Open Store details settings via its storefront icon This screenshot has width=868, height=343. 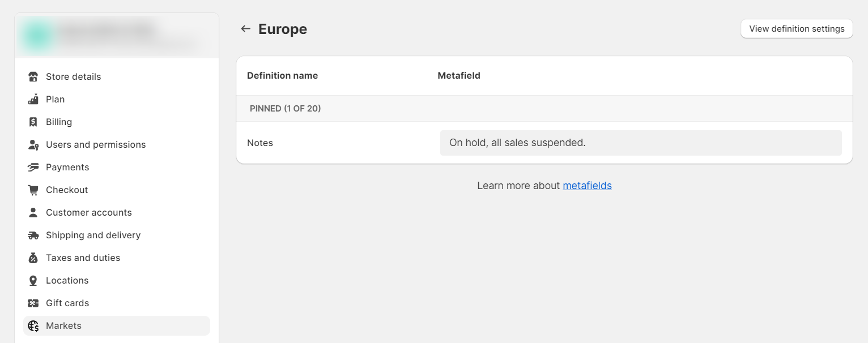[34, 76]
